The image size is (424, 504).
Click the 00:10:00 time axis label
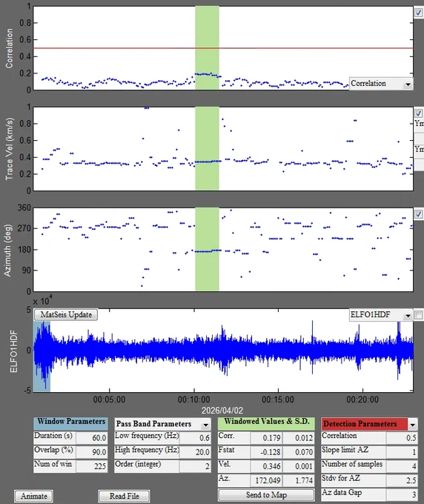(x=193, y=399)
